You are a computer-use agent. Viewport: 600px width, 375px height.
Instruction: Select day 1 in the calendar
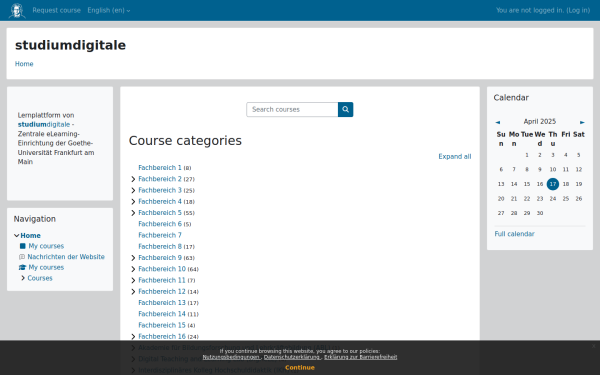527,155
